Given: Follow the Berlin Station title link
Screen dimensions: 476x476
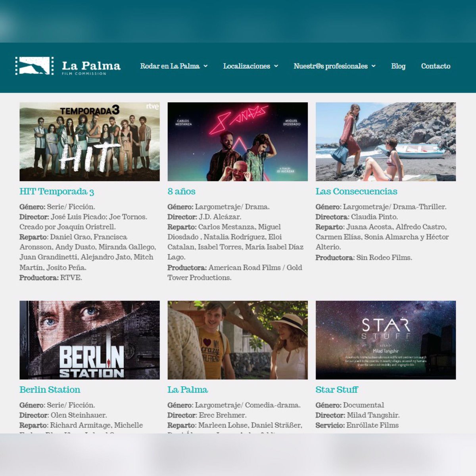Looking at the screenshot, I should (x=50, y=390).
